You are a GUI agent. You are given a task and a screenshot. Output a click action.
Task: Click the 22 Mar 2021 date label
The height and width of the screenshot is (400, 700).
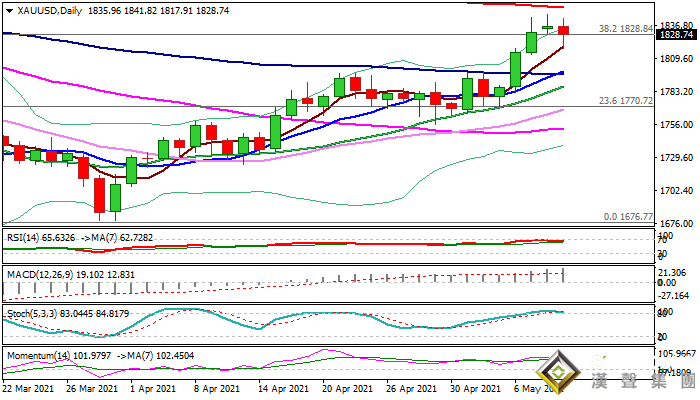[x=29, y=389]
